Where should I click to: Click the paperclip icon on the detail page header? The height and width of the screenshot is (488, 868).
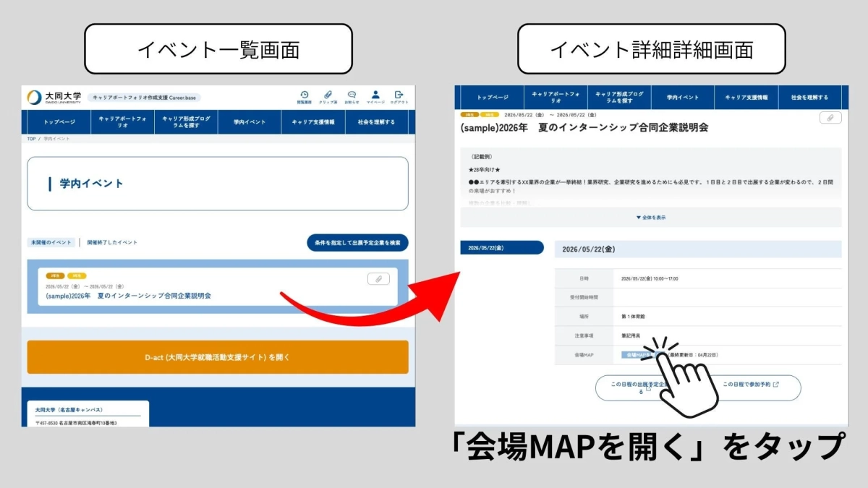[829, 118]
